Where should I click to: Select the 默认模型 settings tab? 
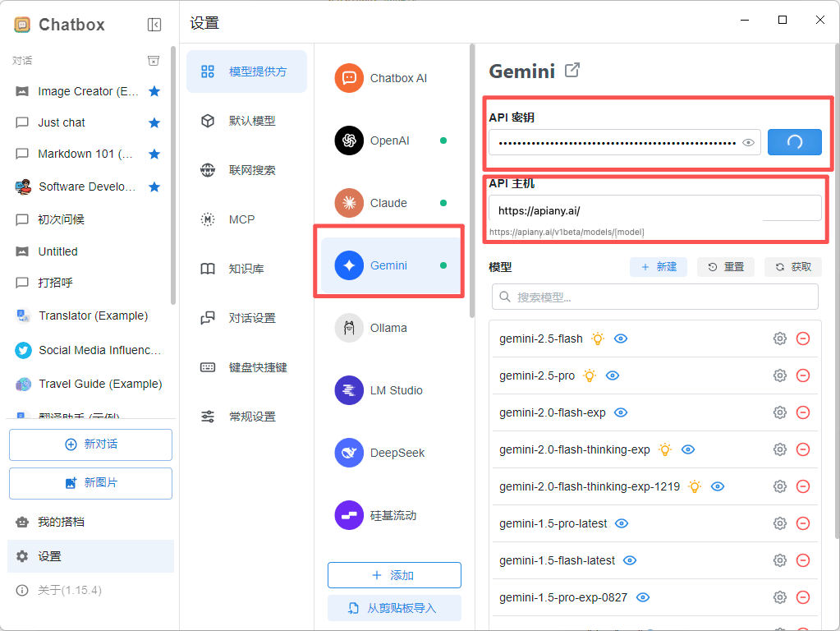pyautogui.click(x=246, y=121)
